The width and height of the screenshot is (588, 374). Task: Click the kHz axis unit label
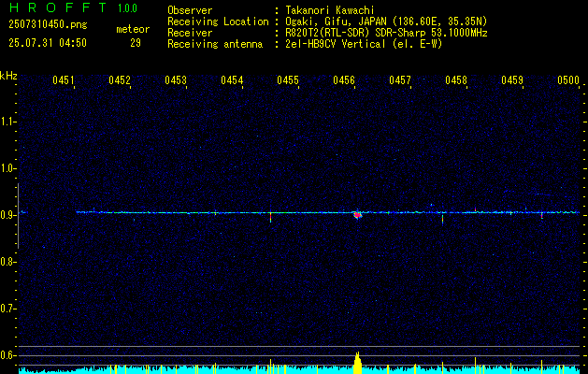point(8,76)
